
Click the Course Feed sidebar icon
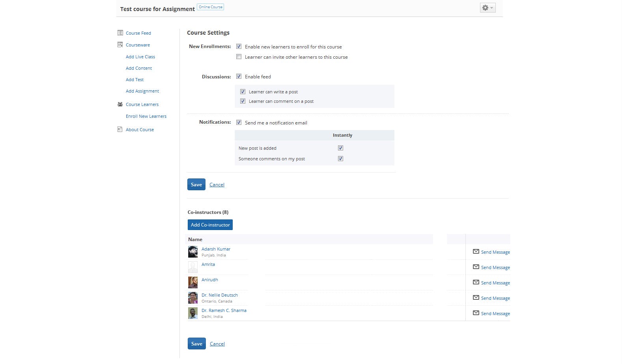click(120, 33)
